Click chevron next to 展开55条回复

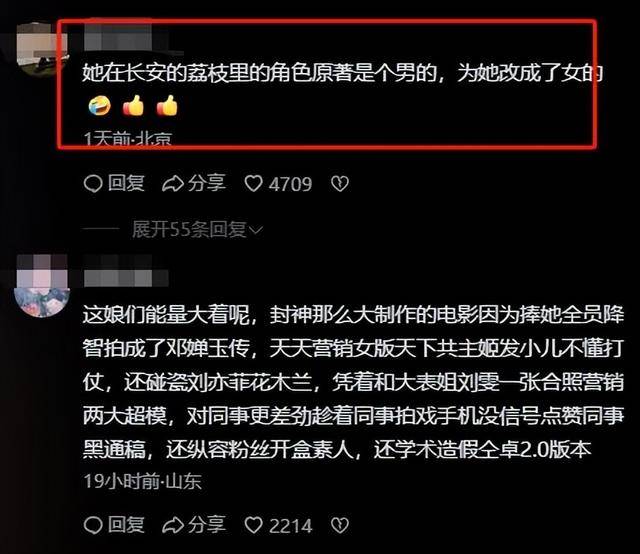pyautogui.click(x=256, y=231)
